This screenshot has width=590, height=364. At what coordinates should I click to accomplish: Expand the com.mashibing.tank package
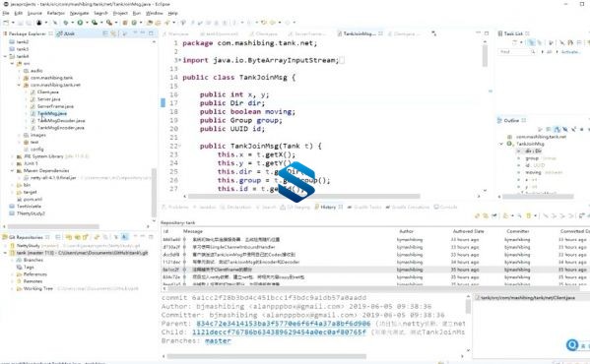click(19, 78)
